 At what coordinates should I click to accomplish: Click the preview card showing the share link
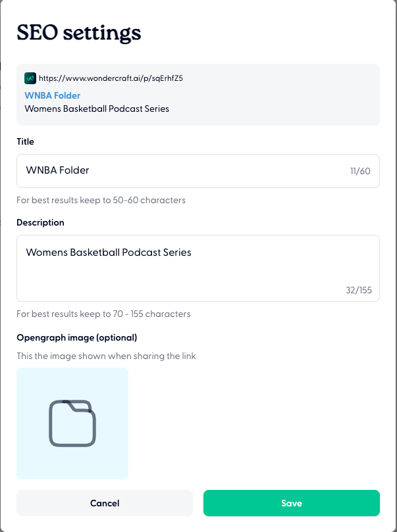tap(198, 93)
